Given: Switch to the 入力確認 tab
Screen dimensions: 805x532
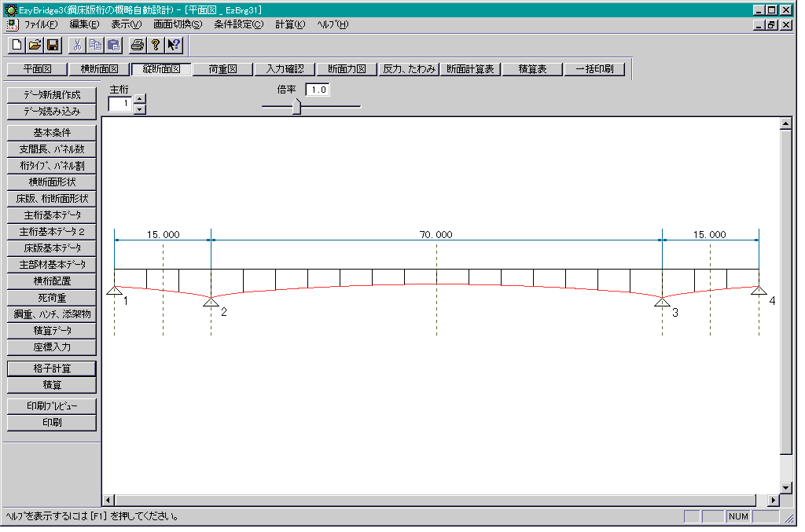Looking at the screenshot, I should click(x=285, y=69).
